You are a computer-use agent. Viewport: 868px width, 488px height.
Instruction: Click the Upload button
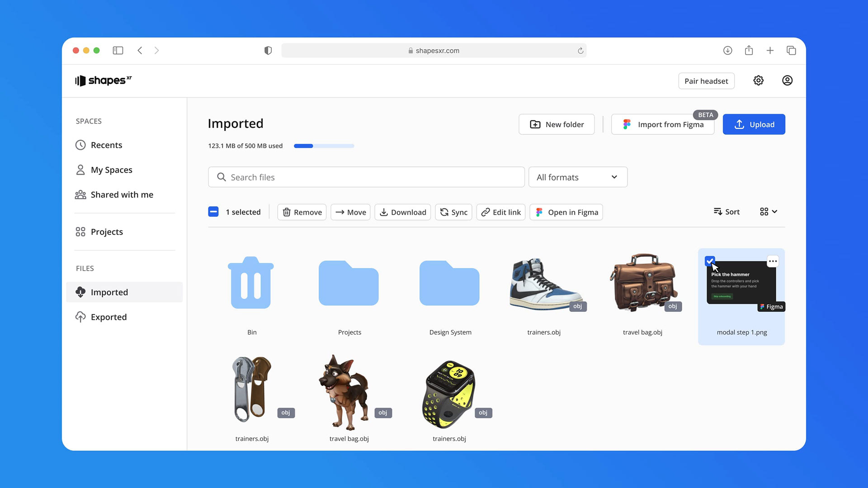pyautogui.click(x=754, y=124)
